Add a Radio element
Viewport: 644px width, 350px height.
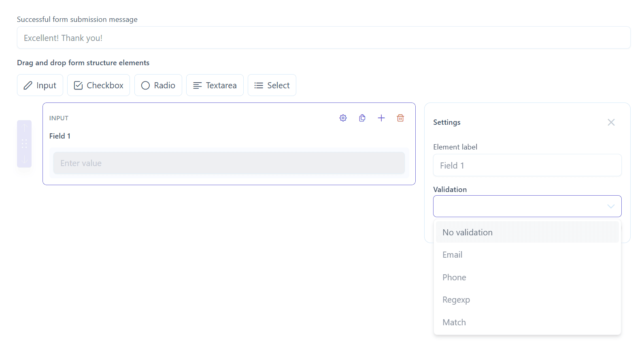pos(158,85)
